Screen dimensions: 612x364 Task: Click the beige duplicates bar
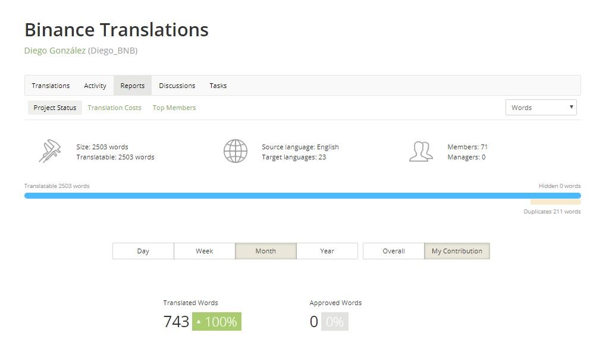[x=555, y=202]
